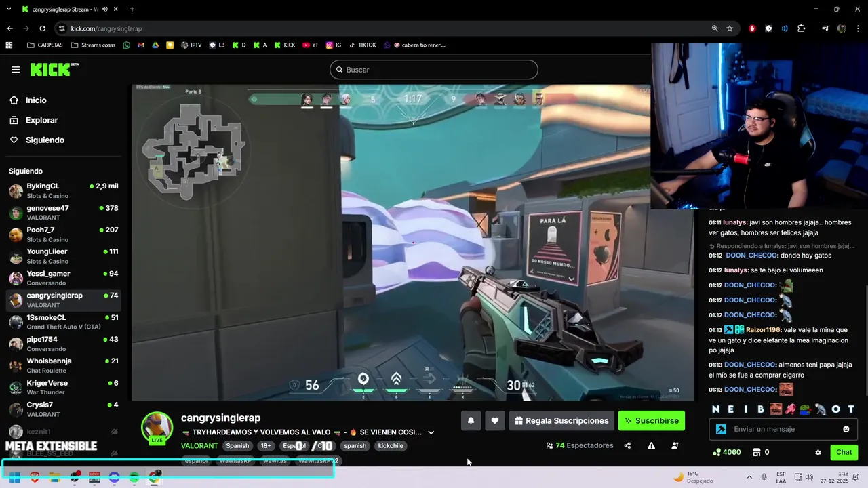Image resolution: width=868 pixels, height=488 pixels.
Task: Open the IPTV bookmark
Action: pos(191,45)
